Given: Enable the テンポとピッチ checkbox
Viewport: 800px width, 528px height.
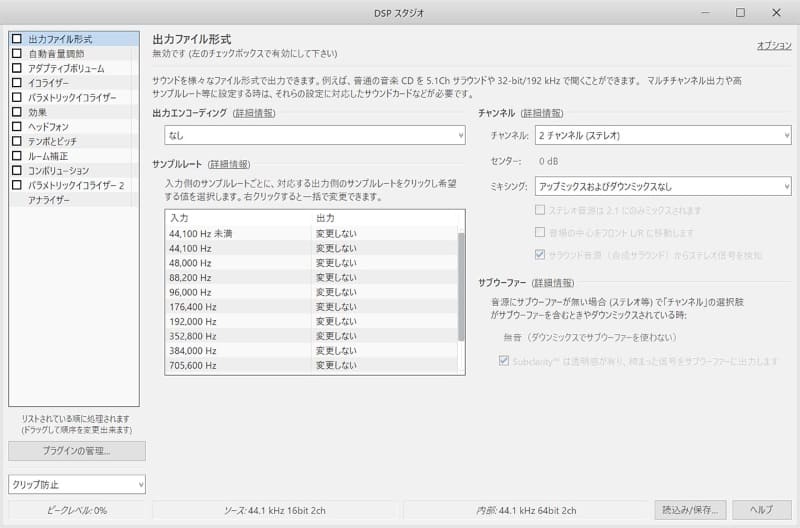Looking at the screenshot, I should (17, 141).
